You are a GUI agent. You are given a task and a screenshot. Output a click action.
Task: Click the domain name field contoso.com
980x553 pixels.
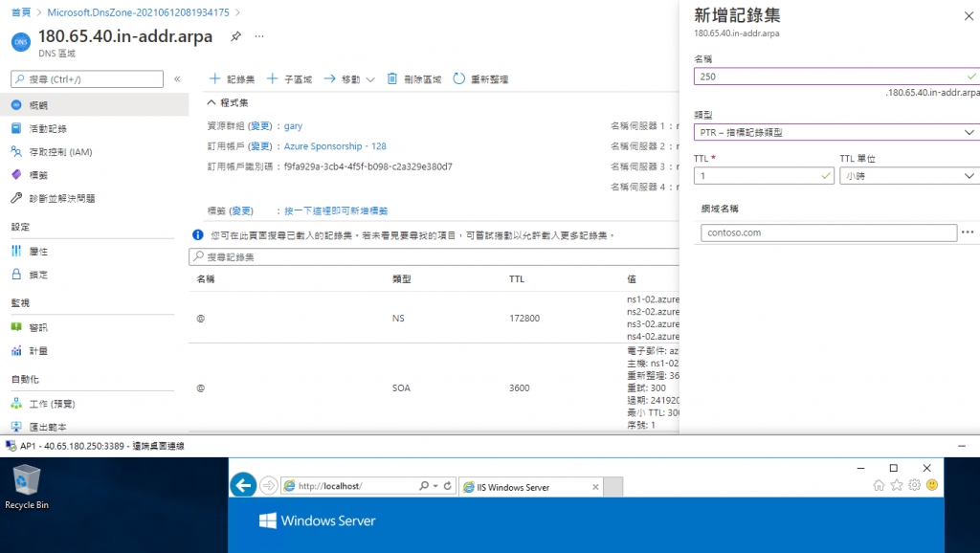[x=829, y=232]
